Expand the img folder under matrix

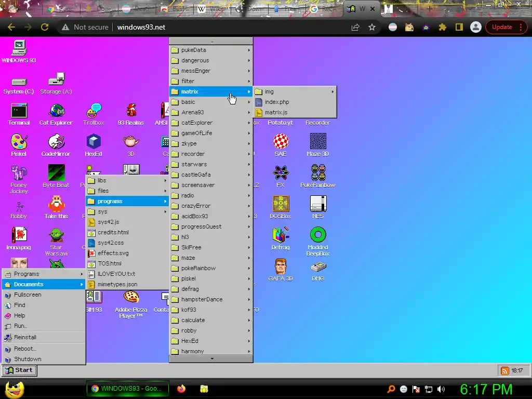point(295,91)
